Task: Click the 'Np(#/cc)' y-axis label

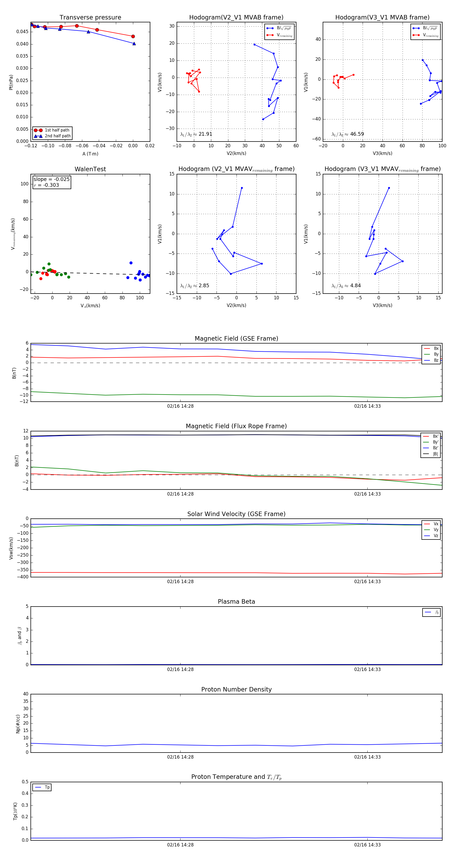Action: (18, 724)
